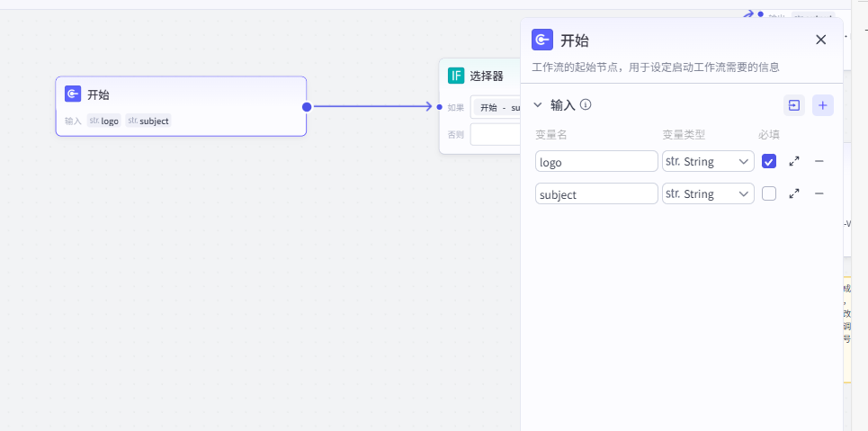
Task: Open the variable type dropdown for logo
Action: click(x=708, y=161)
